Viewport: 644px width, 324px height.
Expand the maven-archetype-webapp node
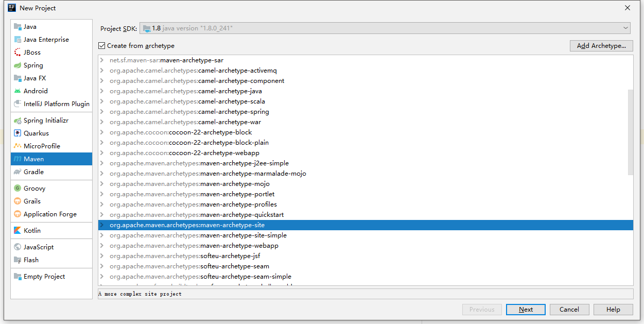pos(102,246)
